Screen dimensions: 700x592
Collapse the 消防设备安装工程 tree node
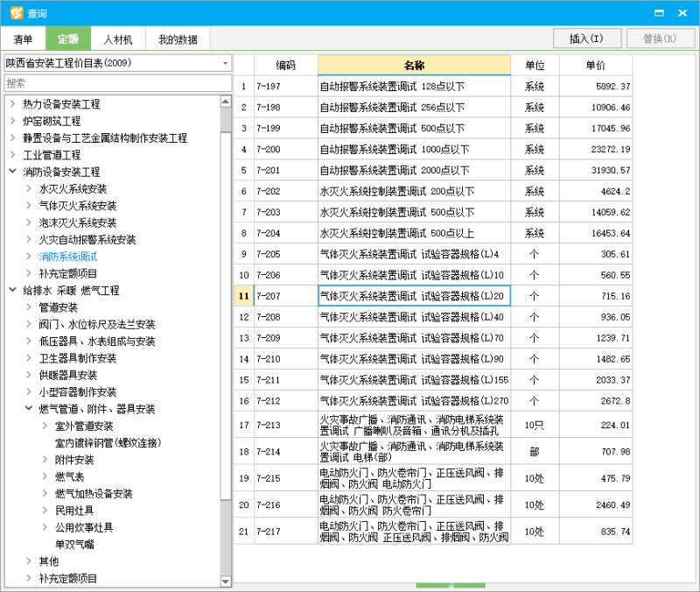click(x=12, y=172)
